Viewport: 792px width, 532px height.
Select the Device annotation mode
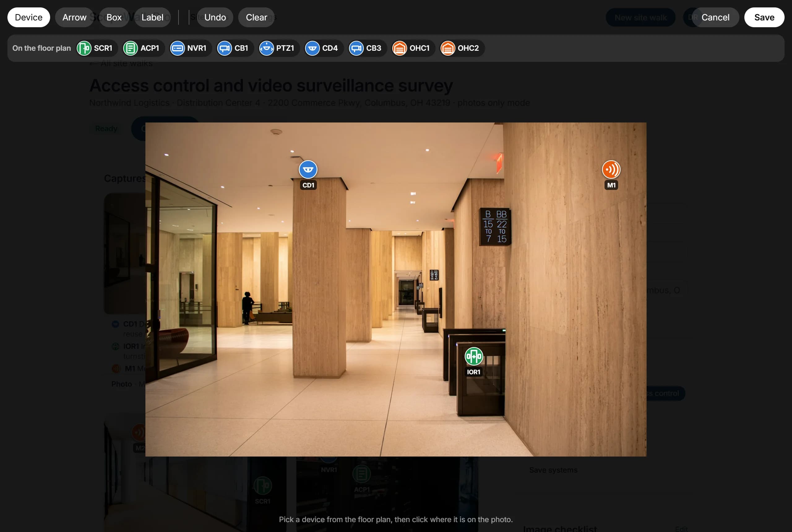point(28,17)
